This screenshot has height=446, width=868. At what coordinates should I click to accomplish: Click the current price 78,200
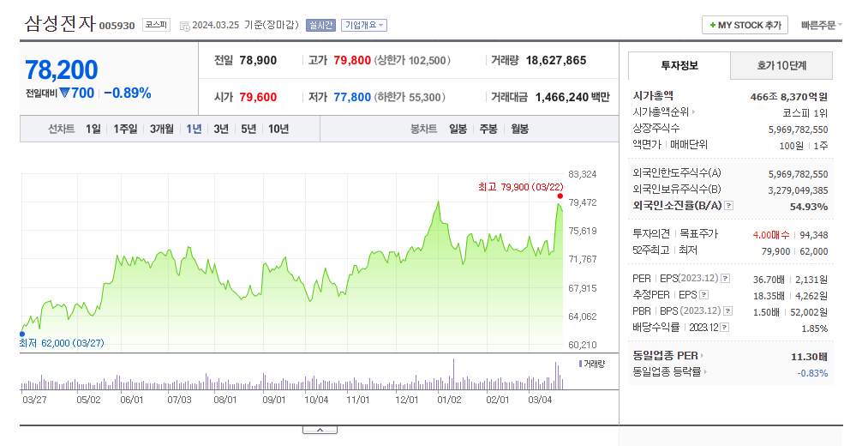tap(62, 70)
